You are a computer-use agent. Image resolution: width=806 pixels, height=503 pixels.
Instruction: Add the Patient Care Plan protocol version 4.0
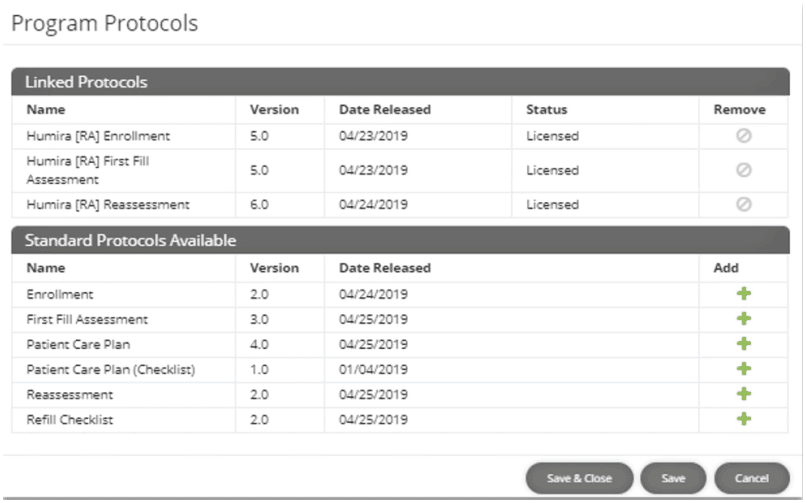[743, 344]
